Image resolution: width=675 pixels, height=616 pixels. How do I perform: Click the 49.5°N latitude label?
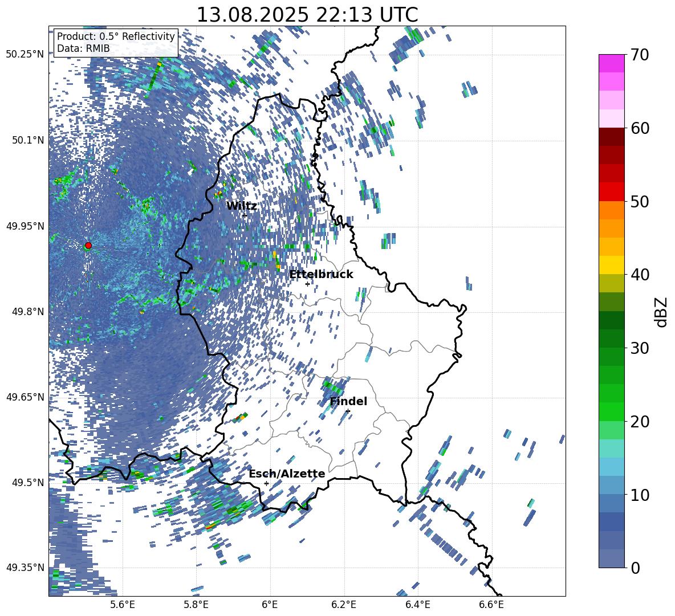tap(28, 482)
